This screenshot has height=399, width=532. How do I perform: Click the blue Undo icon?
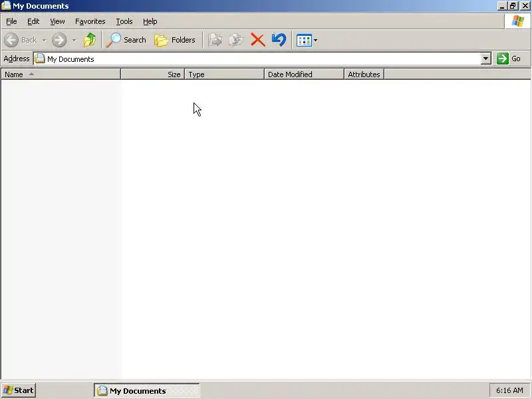279,40
